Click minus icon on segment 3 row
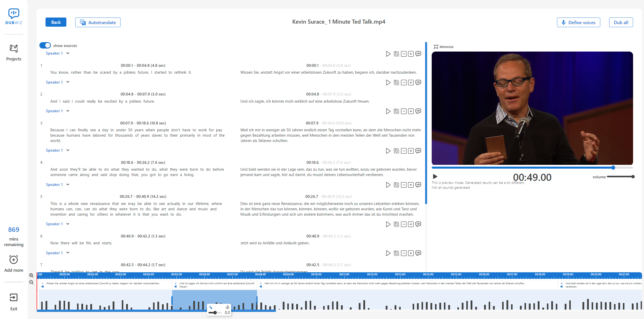 tap(403, 111)
